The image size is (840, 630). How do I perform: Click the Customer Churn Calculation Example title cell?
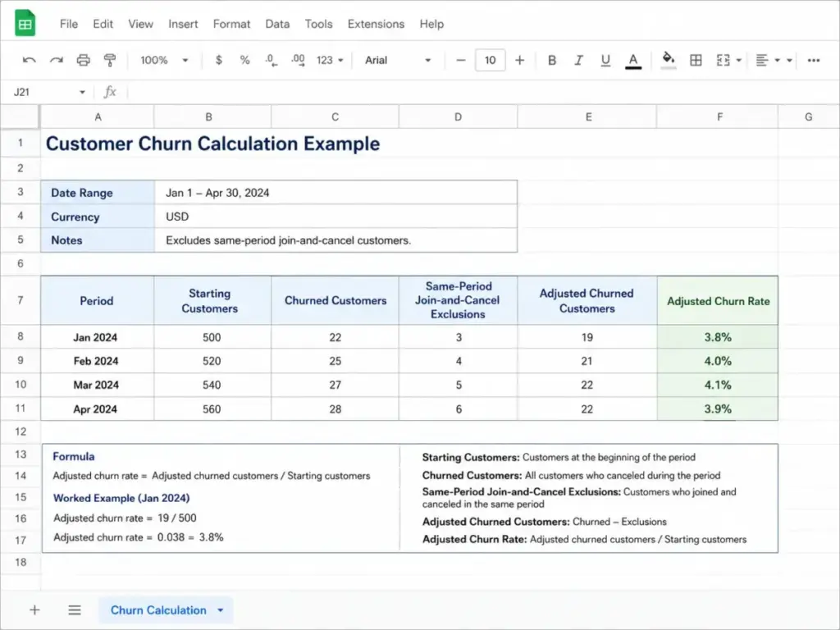[x=212, y=144]
